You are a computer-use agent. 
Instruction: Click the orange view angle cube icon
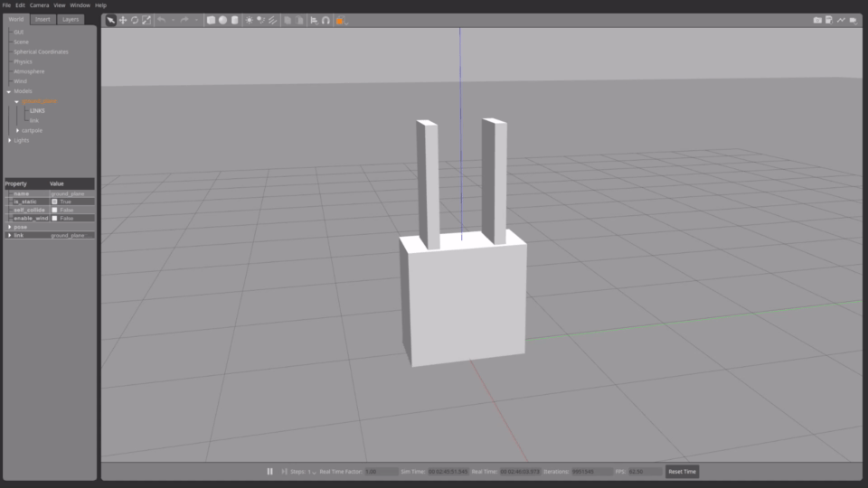point(340,21)
